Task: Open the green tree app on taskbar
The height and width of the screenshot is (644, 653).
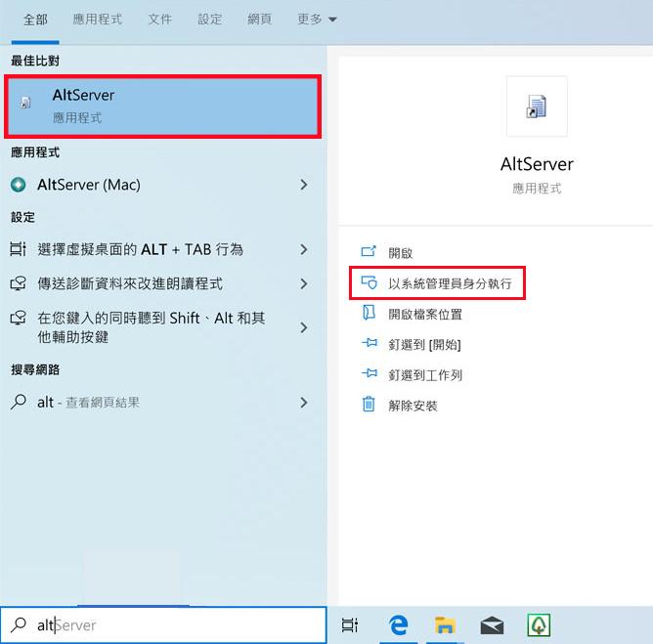Action: coord(539,624)
